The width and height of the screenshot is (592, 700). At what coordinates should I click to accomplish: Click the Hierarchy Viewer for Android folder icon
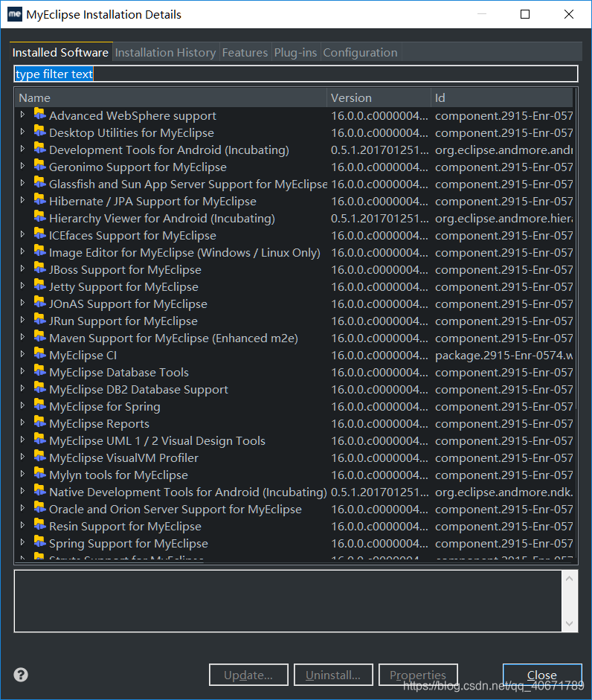click(39, 217)
